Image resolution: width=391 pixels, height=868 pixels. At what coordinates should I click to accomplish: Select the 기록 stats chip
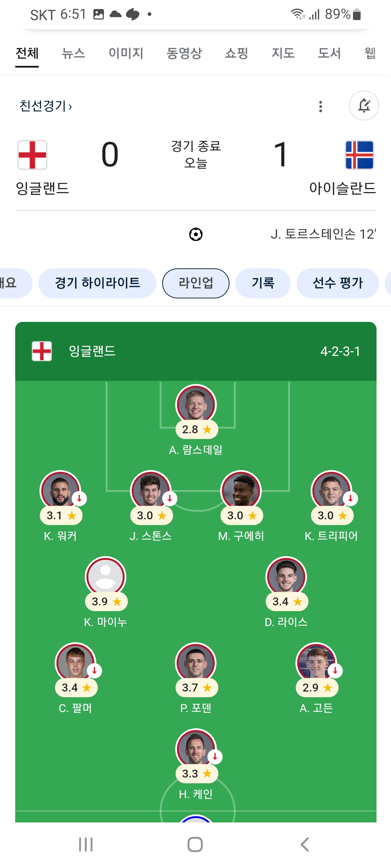point(263,283)
